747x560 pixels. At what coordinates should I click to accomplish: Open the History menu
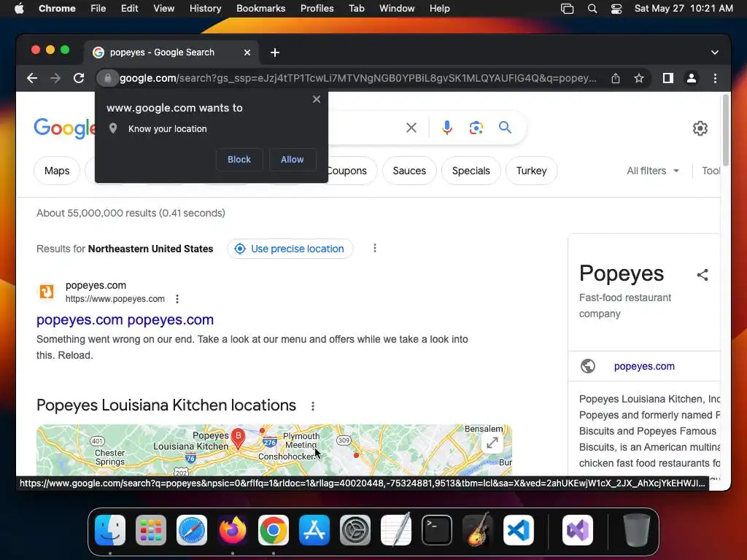tap(205, 9)
